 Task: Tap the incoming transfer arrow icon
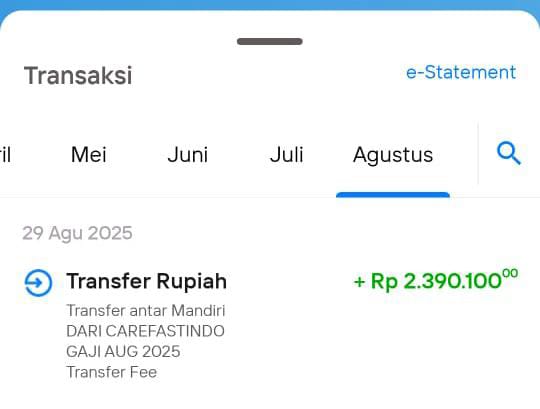point(38,283)
